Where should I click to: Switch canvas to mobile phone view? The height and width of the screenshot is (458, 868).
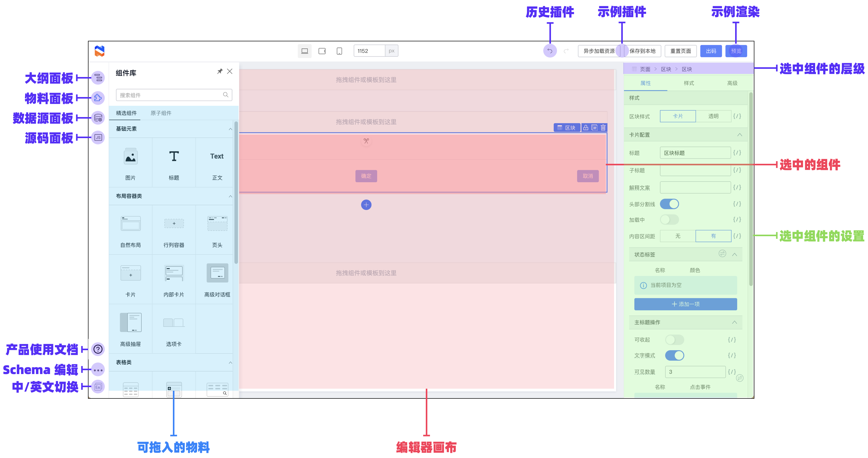pos(339,51)
